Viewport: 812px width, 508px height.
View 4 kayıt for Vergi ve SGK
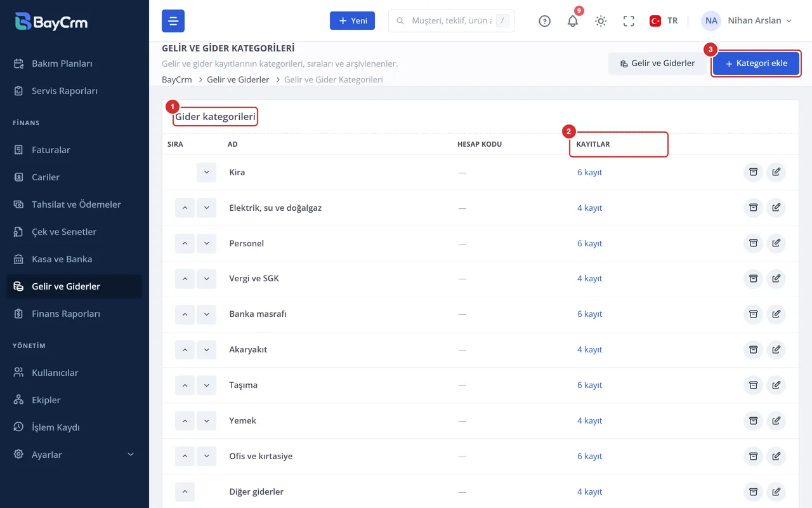[x=589, y=278]
